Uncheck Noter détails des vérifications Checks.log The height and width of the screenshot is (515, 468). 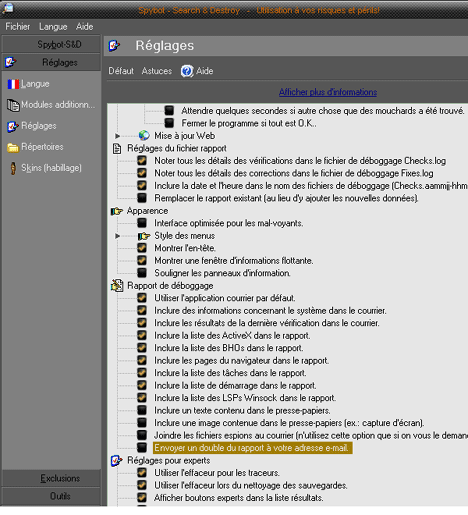pos(142,161)
